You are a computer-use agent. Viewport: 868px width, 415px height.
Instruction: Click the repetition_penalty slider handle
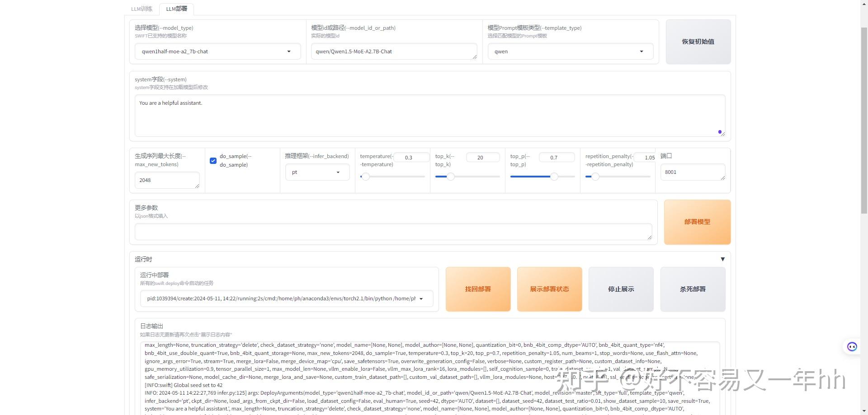pos(594,177)
